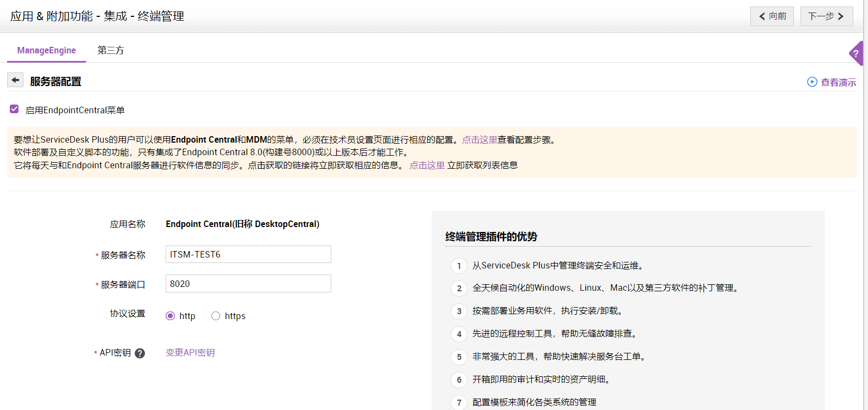The width and height of the screenshot is (868, 410).
Task: Click the 下一步 button
Action: [x=827, y=16]
